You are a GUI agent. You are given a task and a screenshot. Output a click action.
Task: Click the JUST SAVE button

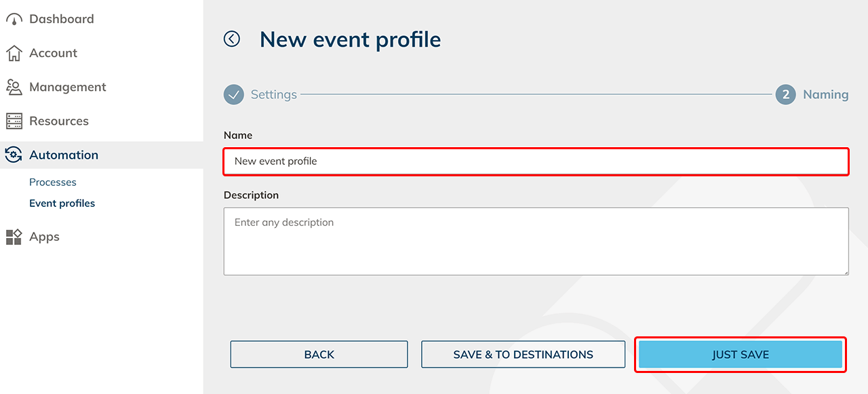point(741,355)
